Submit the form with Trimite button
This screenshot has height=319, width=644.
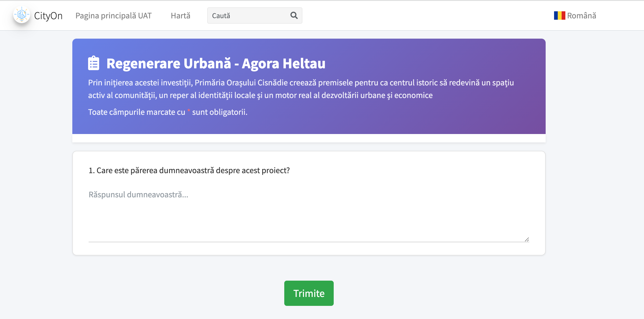click(309, 293)
